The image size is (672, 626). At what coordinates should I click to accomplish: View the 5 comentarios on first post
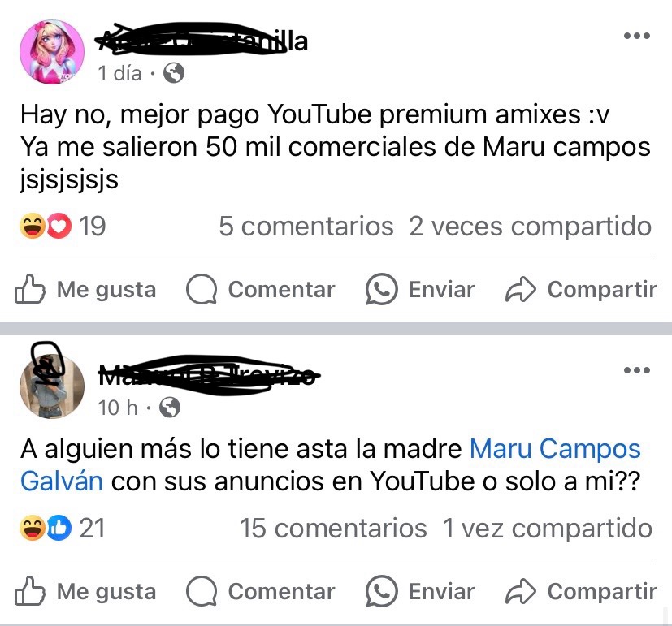[x=306, y=226]
